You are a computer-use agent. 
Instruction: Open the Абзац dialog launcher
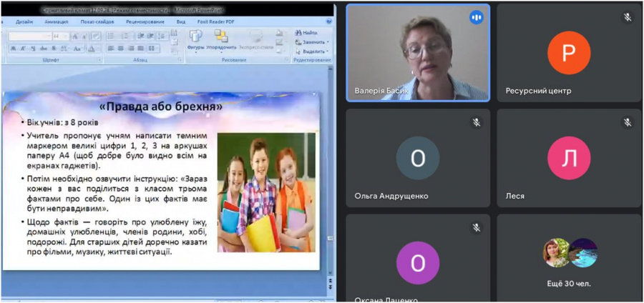[x=180, y=59]
